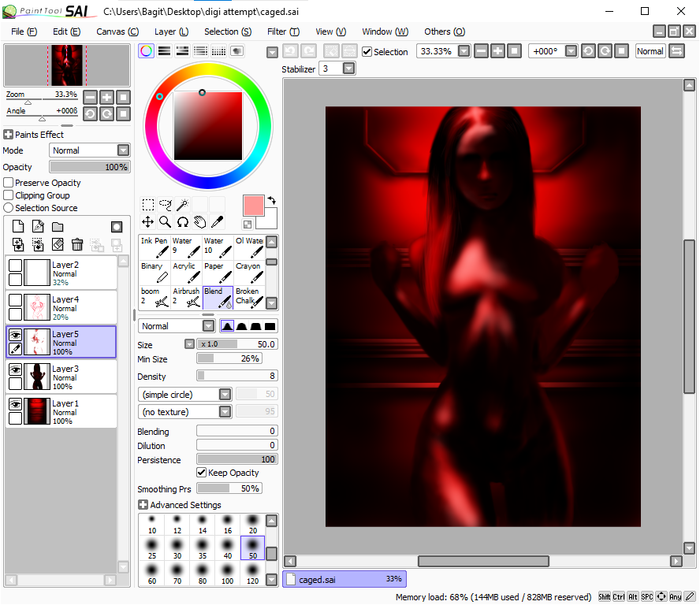Uncheck the Selection display checkbox

click(x=367, y=52)
